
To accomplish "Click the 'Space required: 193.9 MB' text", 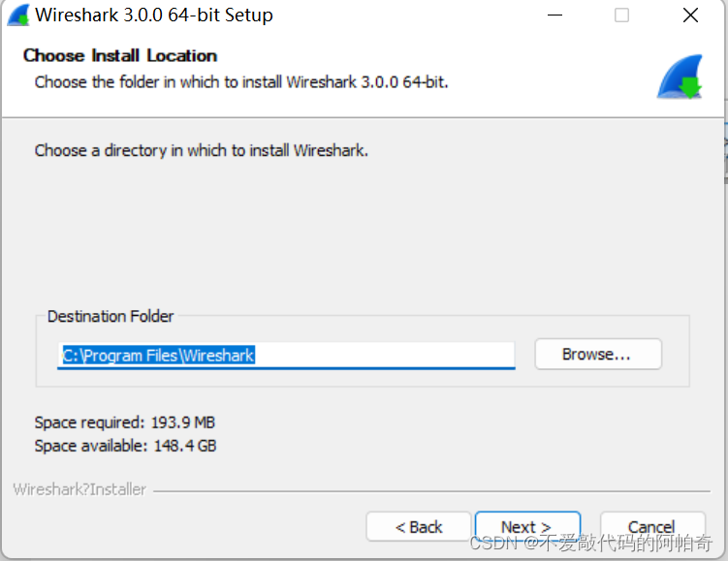I will [124, 422].
